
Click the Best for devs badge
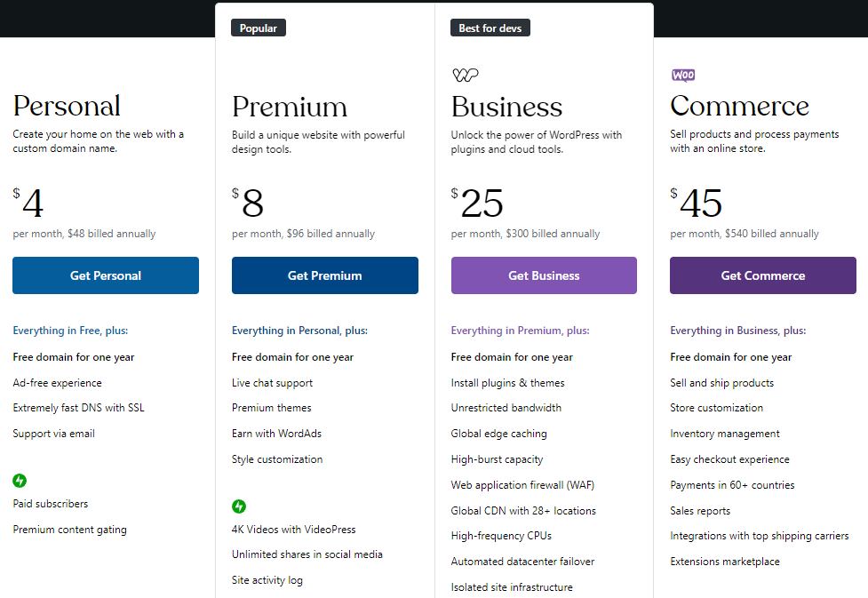[x=490, y=28]
